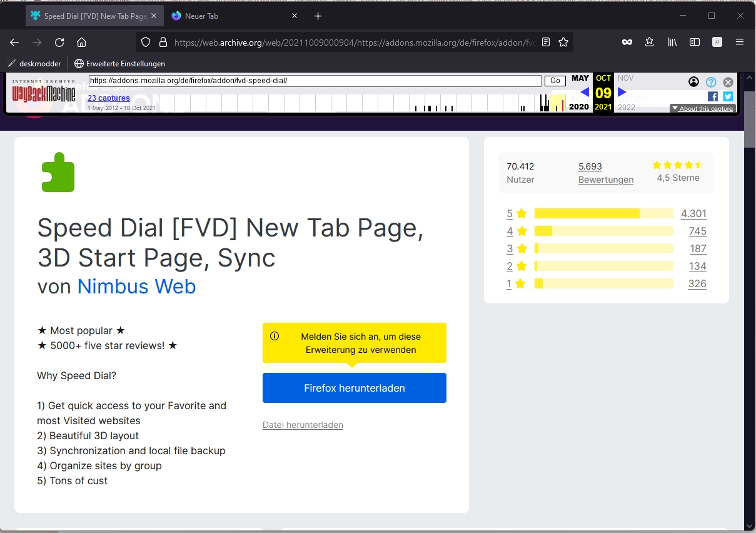This screenshot has height=533, width=756.
Task: Click the add-on title Speed Dial [FVD]
Action: click(230, 243)
